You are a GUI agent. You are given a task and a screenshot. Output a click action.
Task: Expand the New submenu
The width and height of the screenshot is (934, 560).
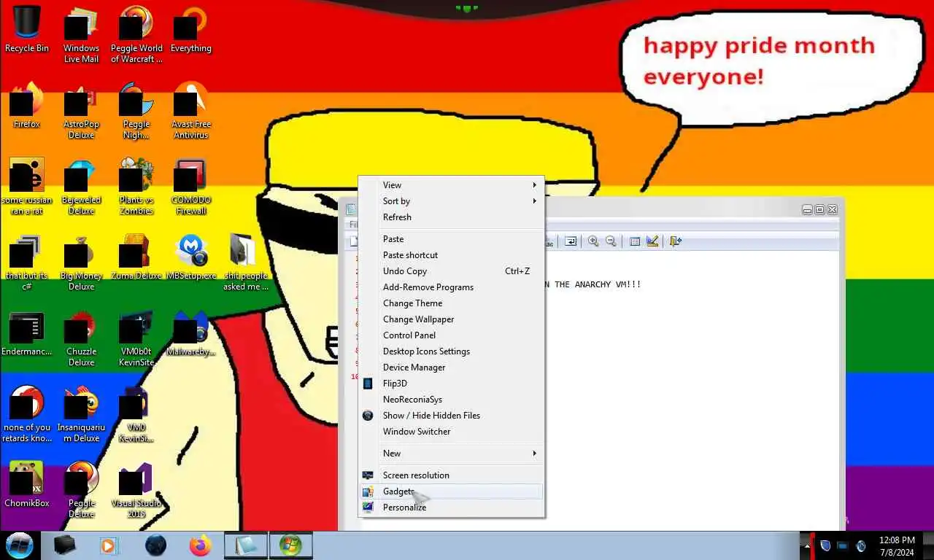coord(452,454)
